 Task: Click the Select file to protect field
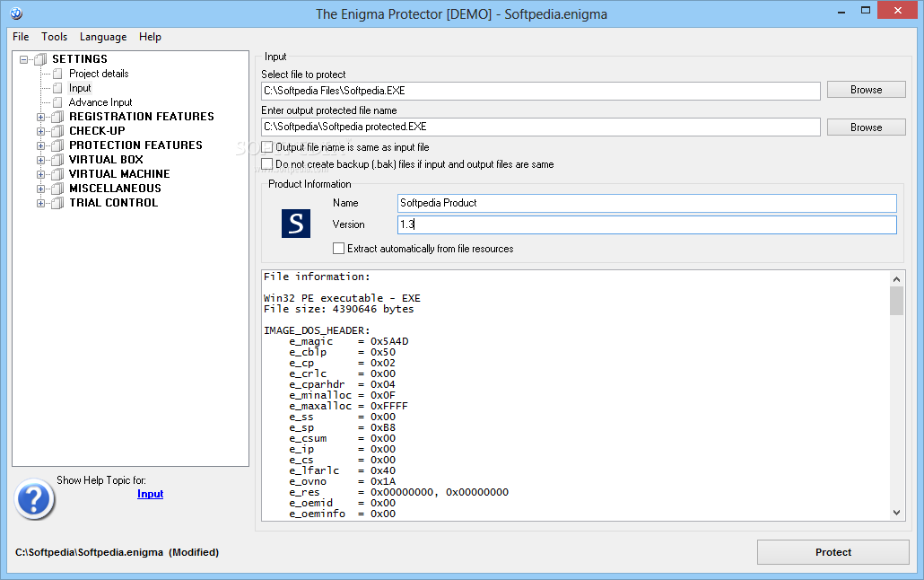[x=540, y=91]
